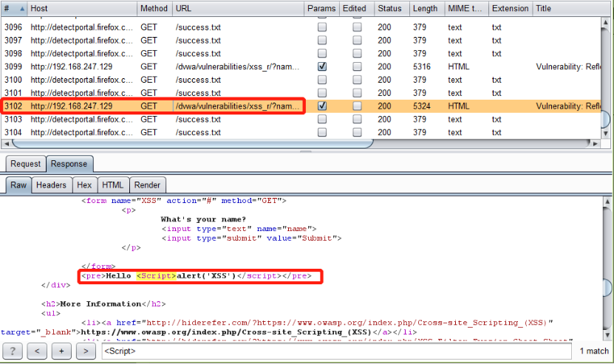Click the xss_r URL cell in row 3102

point(237,106)
